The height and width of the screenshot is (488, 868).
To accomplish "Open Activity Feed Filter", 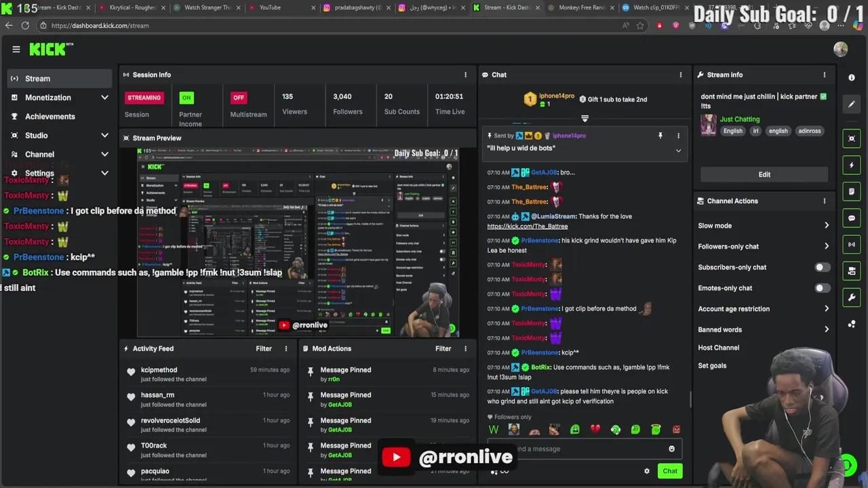I will point(264,348).
